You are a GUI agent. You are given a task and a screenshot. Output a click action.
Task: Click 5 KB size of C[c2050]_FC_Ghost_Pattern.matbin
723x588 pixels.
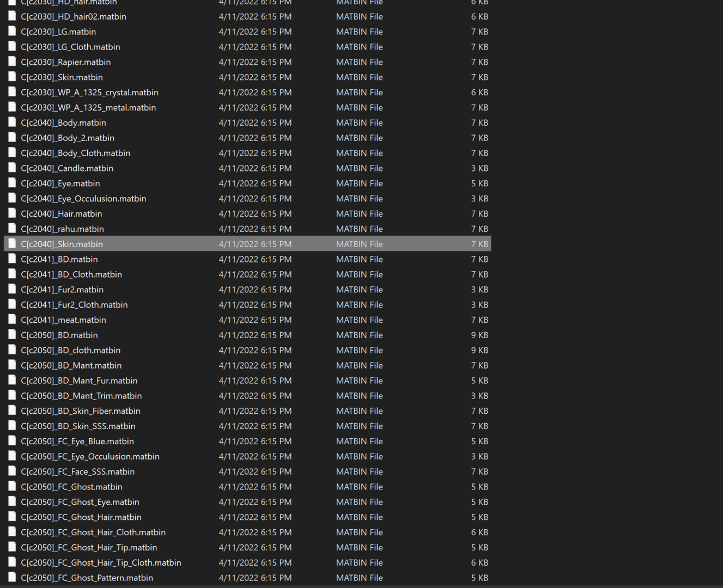pos(479,578)
